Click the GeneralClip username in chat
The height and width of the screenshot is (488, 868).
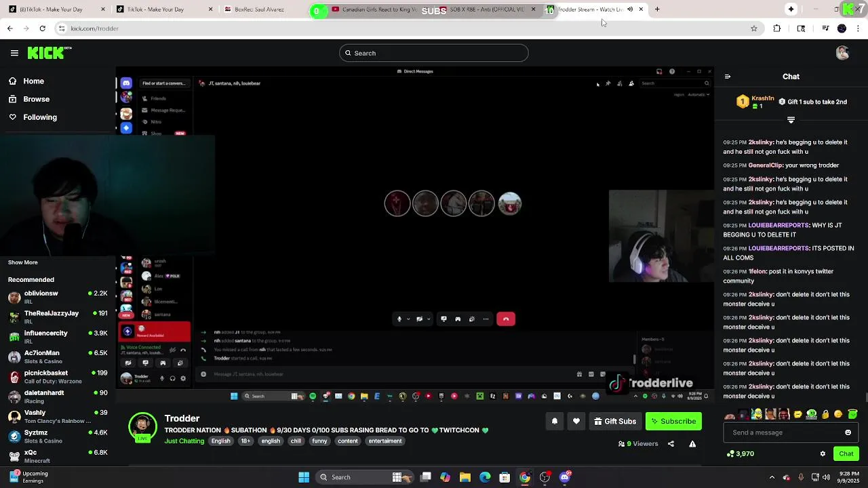coord(766,165)
